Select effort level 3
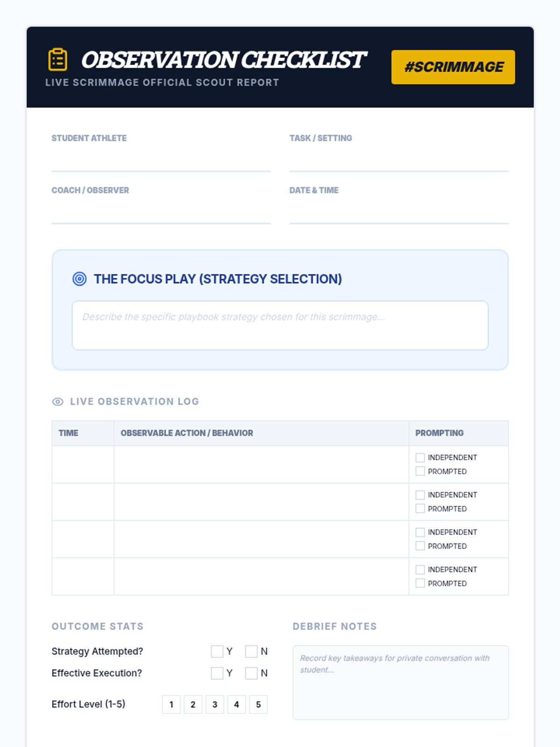 [215, 705]
